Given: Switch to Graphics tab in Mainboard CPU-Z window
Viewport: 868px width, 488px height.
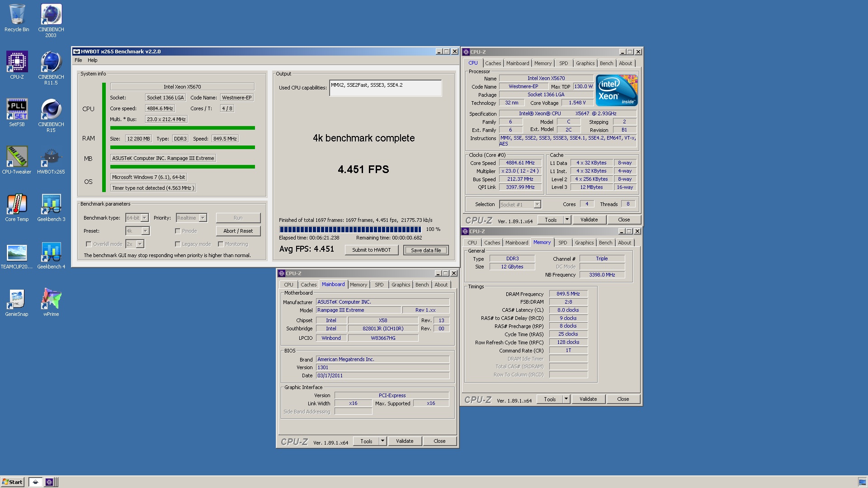Looking at the screenshot, I should [401, 285].
